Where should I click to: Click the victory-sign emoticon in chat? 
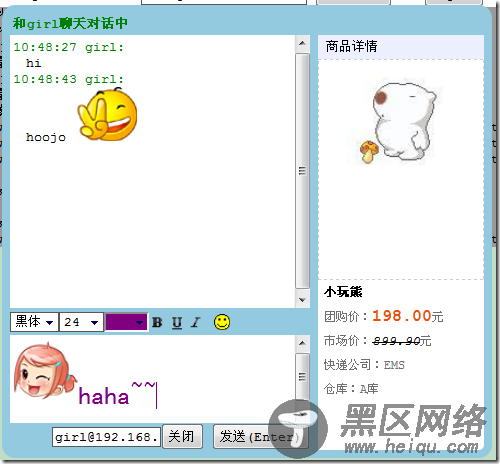pyautogui.click(x=107, y=114)
